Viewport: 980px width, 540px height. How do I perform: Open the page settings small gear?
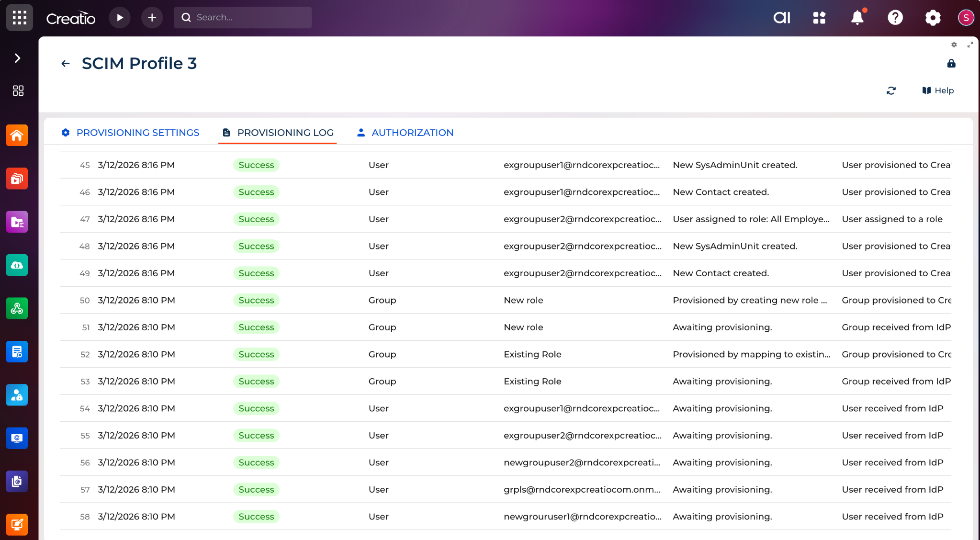click(954, 45)
